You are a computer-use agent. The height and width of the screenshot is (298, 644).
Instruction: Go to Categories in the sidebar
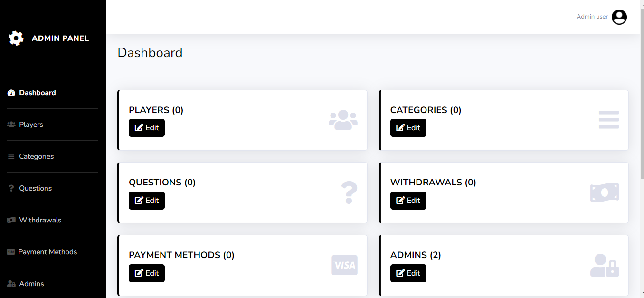point(36,156)
